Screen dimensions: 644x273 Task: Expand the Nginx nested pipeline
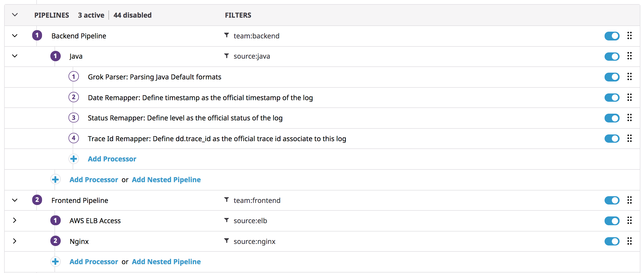click(15, 241)
